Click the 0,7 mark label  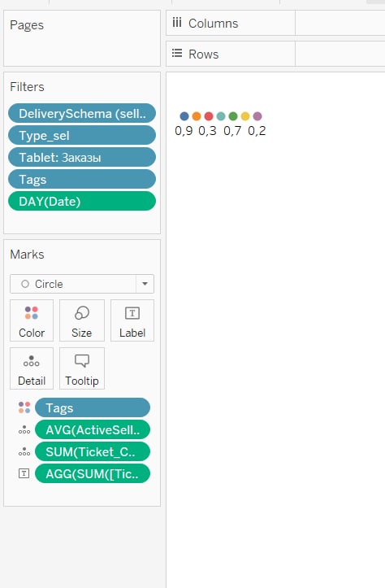coord(232,130)
